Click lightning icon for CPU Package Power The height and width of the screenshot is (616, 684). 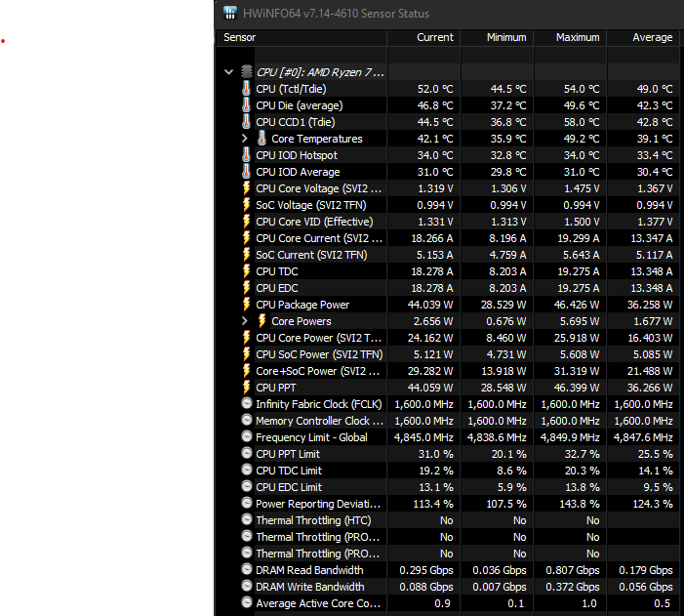click(x=247, y=305)
